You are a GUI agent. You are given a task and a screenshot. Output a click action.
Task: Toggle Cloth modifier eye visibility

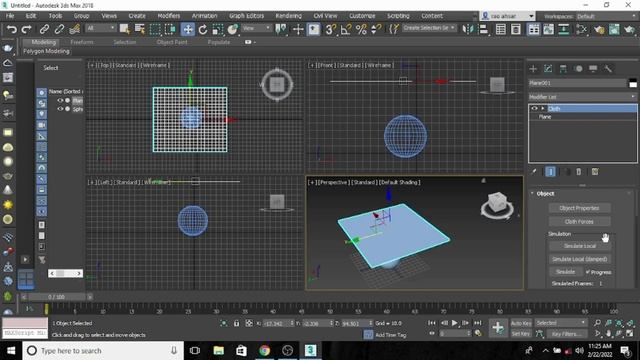pos(534,108)
